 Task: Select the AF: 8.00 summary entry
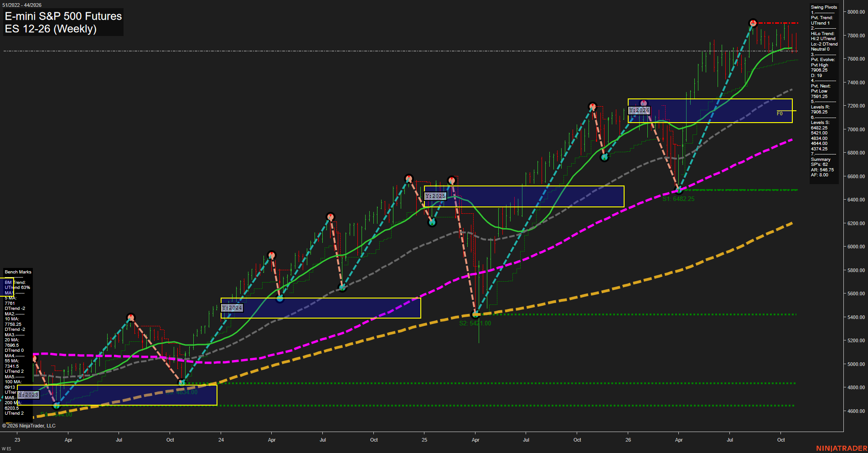(820, 175)
